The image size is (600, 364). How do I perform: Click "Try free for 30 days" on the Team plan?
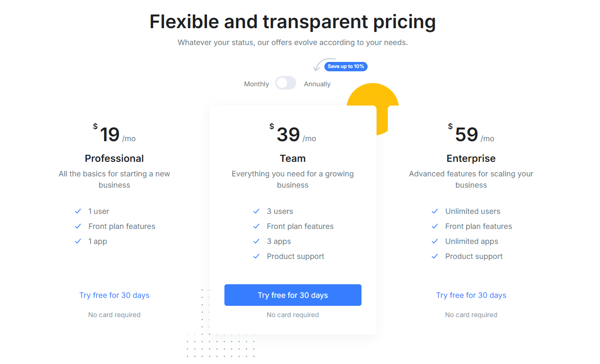[292, 295]
